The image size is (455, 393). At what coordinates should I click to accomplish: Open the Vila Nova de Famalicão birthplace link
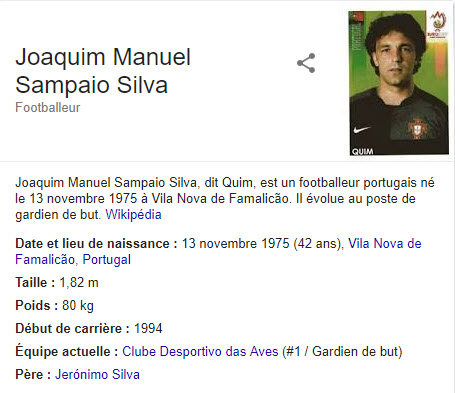point(218,252)
